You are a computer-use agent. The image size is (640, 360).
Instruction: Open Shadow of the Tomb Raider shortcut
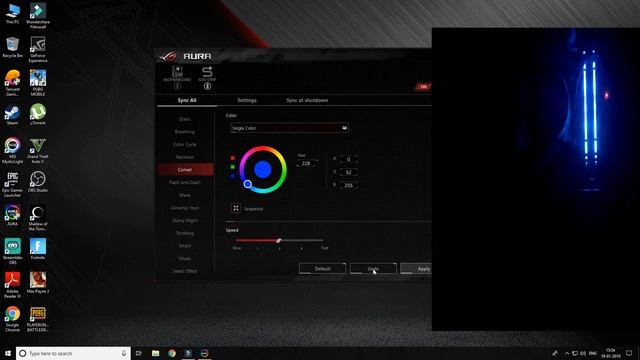click(x=38, y=218)
